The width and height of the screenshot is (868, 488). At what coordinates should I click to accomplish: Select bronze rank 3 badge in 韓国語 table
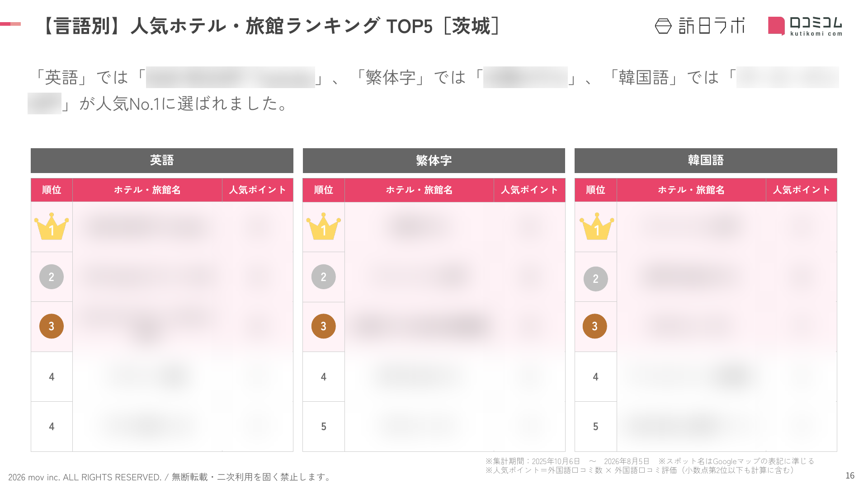coord(594,326)
